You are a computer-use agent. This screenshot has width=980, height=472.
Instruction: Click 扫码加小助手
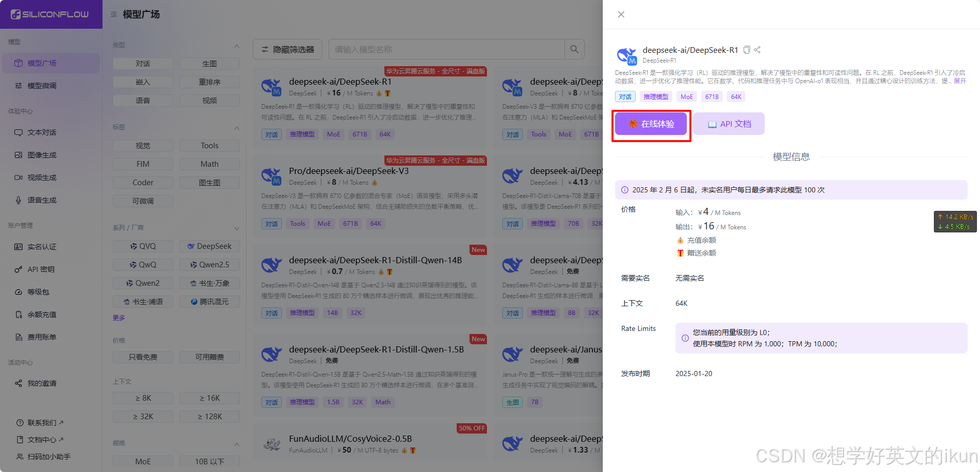tap(44, 457)
